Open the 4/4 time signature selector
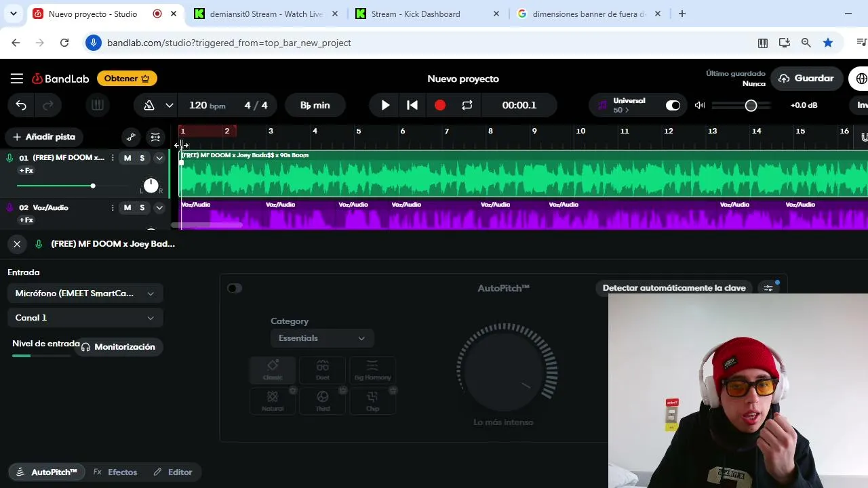The width and height of the screenshot is (868, 488). tap(256, 105)
